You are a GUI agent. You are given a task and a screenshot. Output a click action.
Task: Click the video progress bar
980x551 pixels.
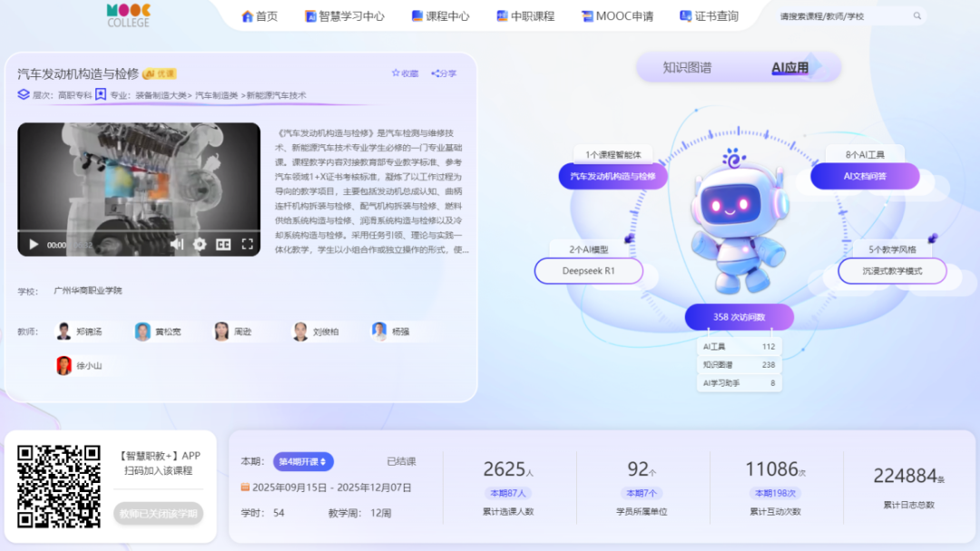coord(138,231)
